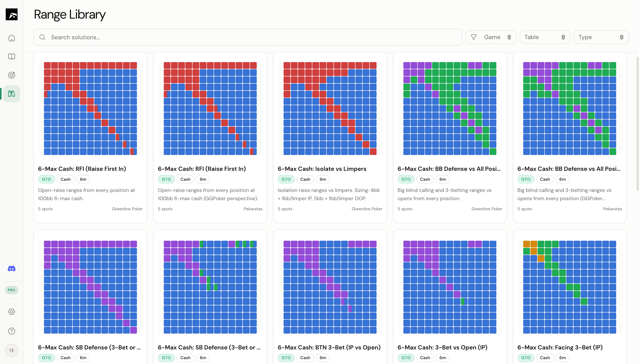
Task: Open the Range Library binoculars icon
Action: pyautogui.click(x=11, y=94)
